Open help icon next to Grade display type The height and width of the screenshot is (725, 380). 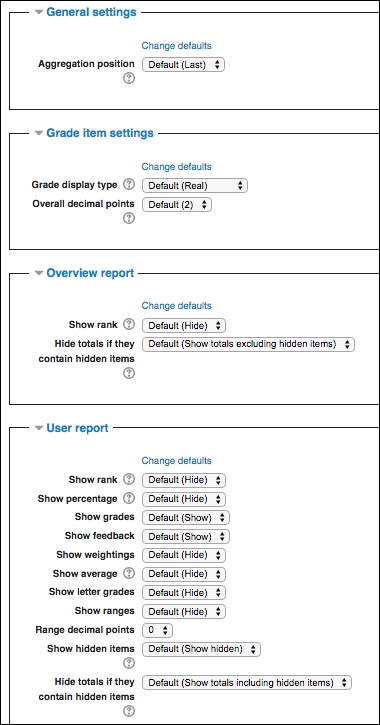[129, 185]
